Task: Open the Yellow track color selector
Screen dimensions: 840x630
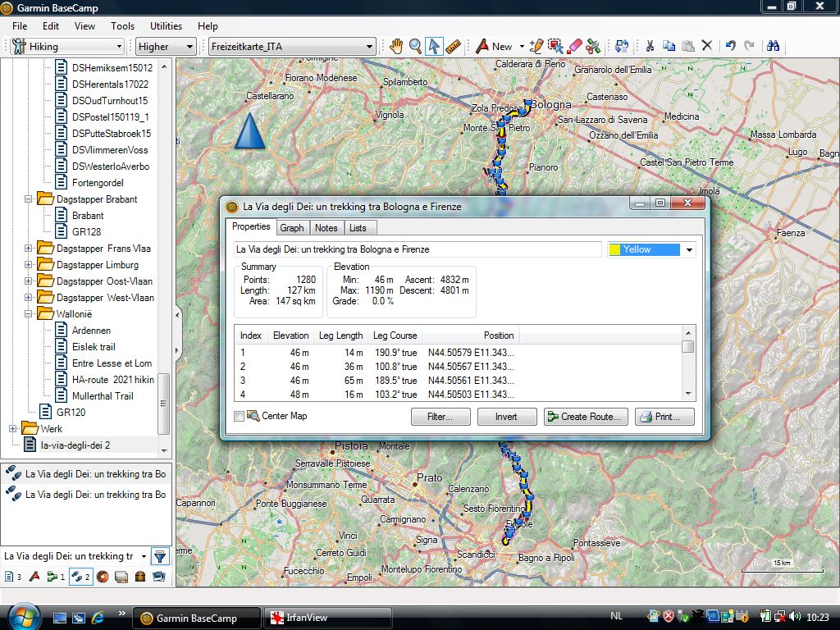Action: pos(651,249)
